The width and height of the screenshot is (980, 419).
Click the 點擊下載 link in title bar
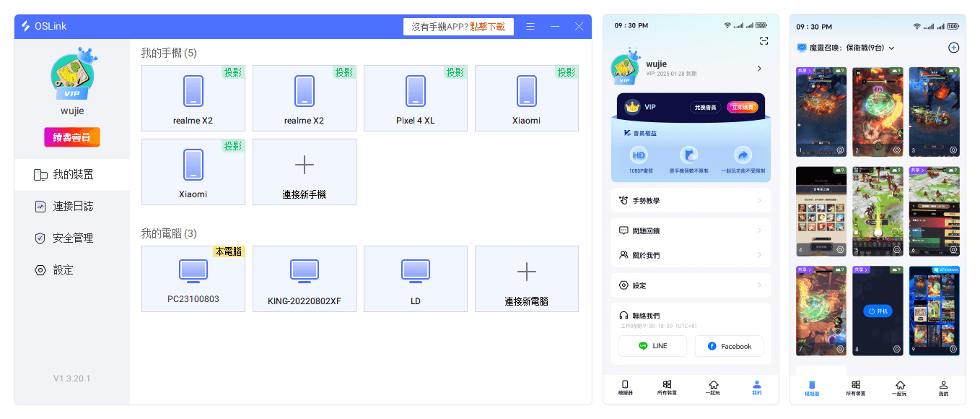point(487,27)
